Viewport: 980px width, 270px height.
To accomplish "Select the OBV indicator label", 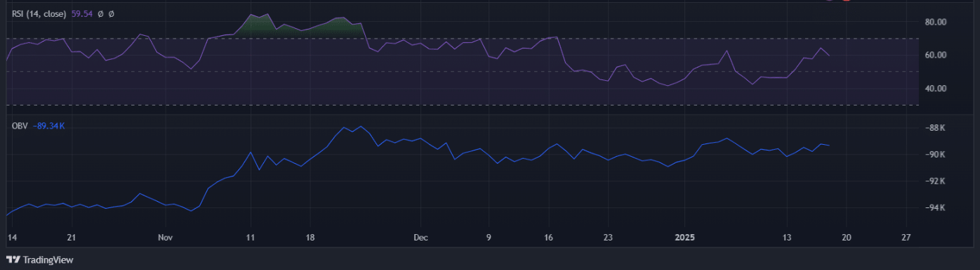I will click(20, 126).
